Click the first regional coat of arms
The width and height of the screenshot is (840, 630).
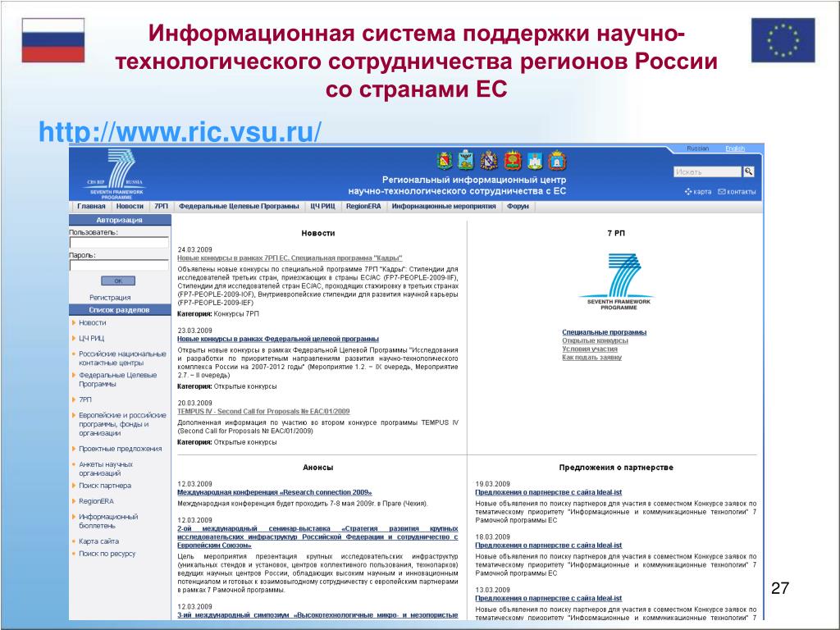445,160
